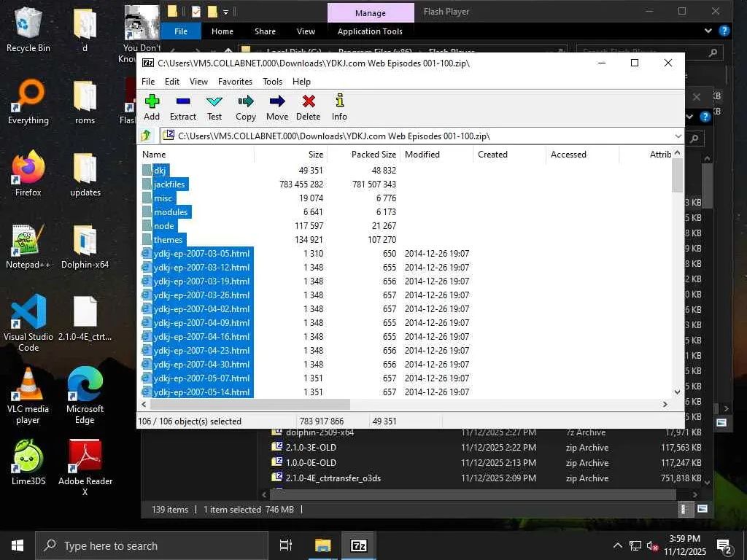Open the notification center icon
The width and height of the screenshot is (747, 560).
pos(724,546)
